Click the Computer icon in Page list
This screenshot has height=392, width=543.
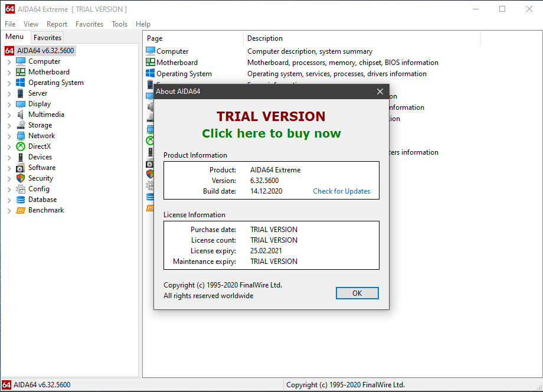[x=151, y=51]
